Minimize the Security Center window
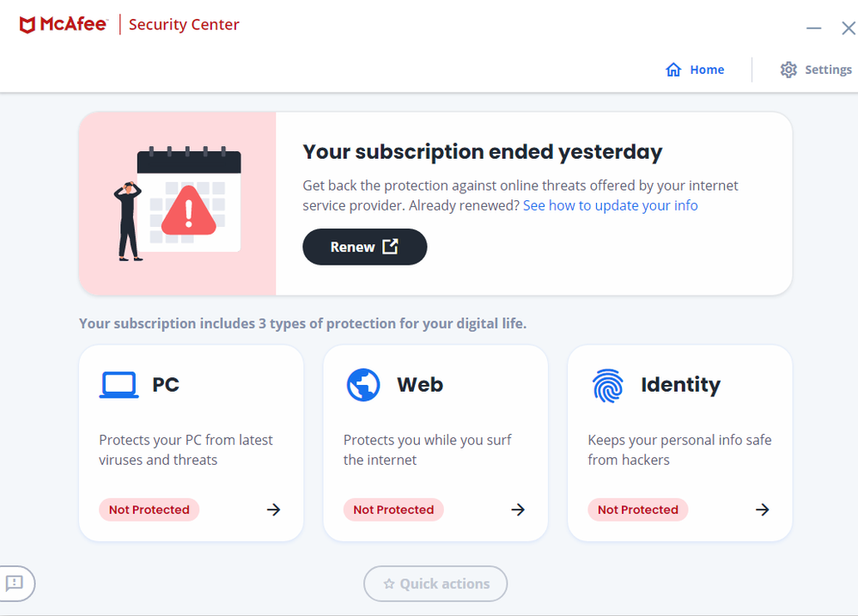This screenshot has width=858, height=616. pyautogui.click(x=814, y=28)
